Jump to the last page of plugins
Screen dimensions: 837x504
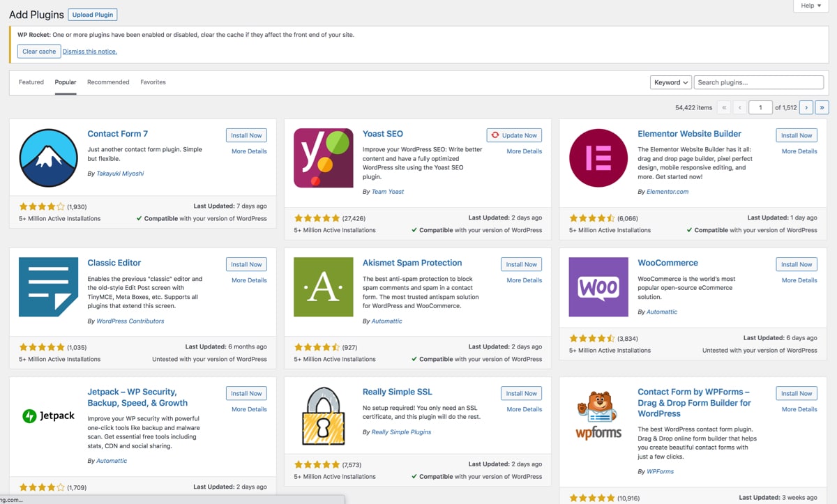click(822, 107)
